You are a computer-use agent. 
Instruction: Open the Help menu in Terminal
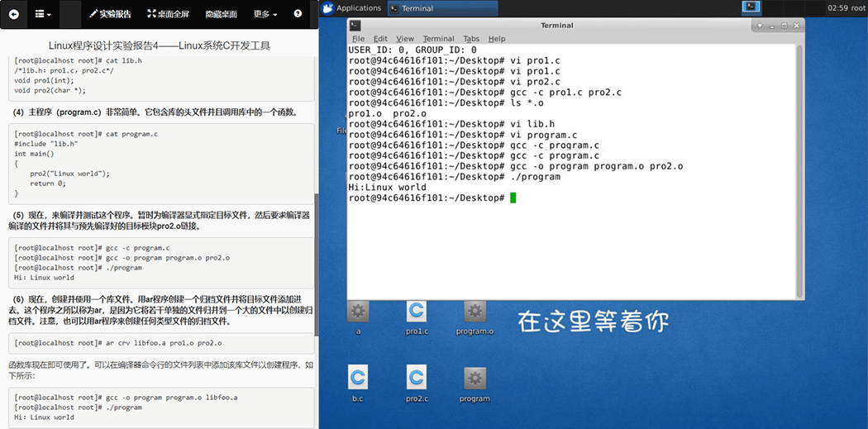(x=497, y=39)
